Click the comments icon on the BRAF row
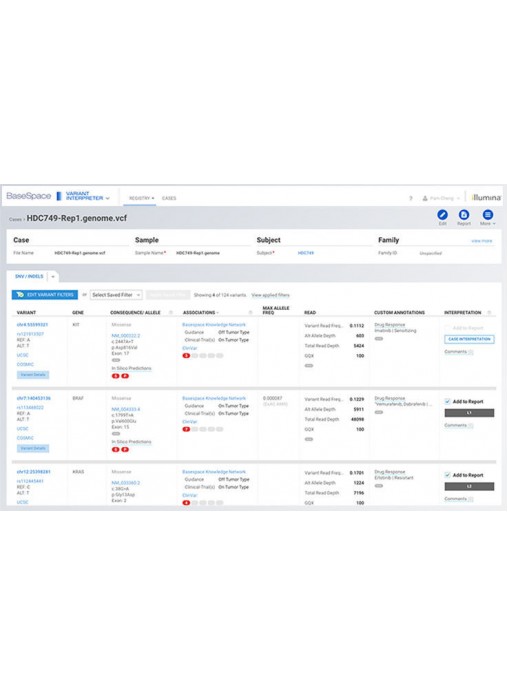508x696 pixels. click(x=471, y=426)
